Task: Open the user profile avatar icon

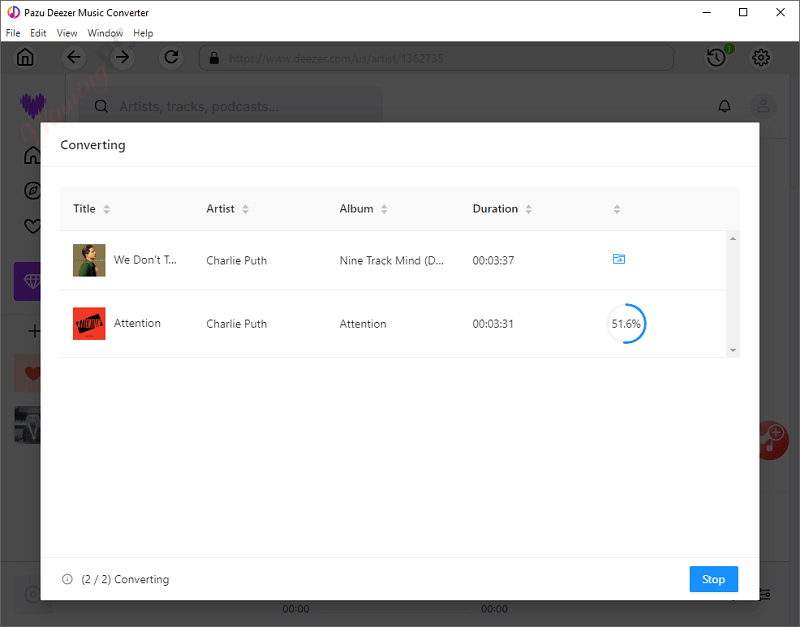Action: [763, 106]
